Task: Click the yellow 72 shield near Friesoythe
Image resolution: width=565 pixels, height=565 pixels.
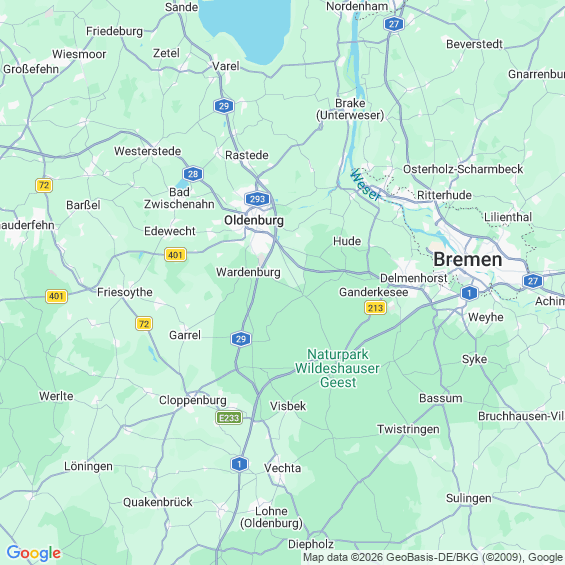Action: click(144, 324)
